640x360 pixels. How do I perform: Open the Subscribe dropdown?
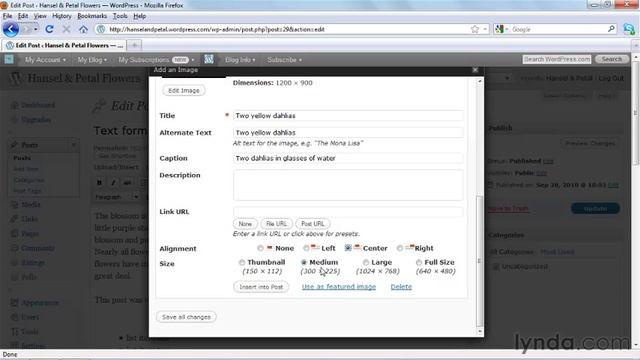click(x=284, y=60)
